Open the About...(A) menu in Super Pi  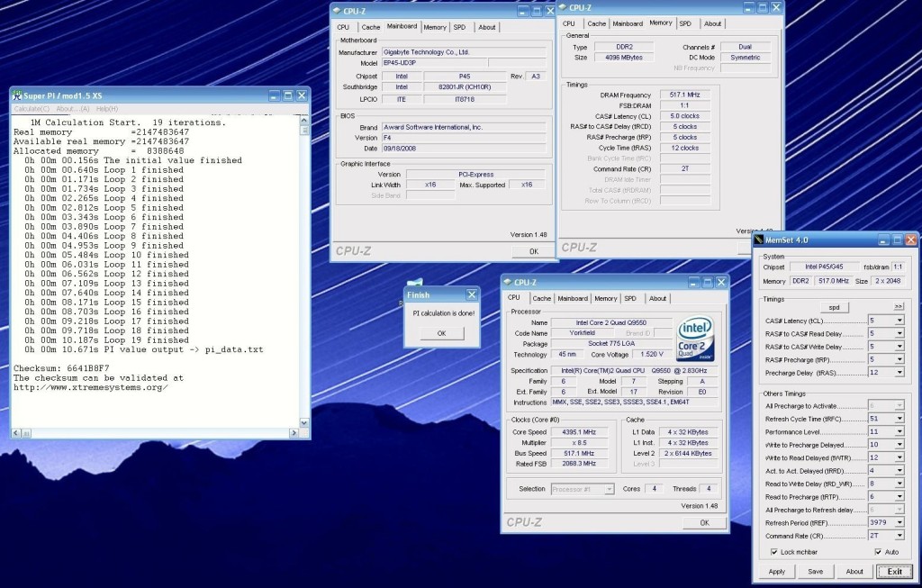point(73,109)
